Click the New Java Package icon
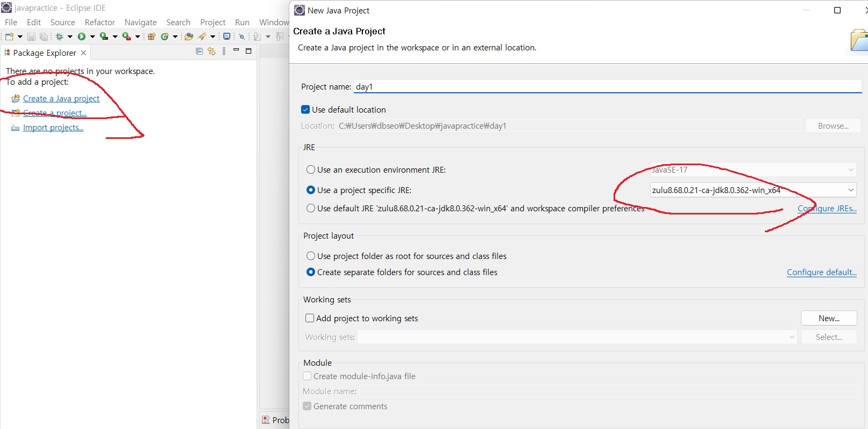 (151, 36)
